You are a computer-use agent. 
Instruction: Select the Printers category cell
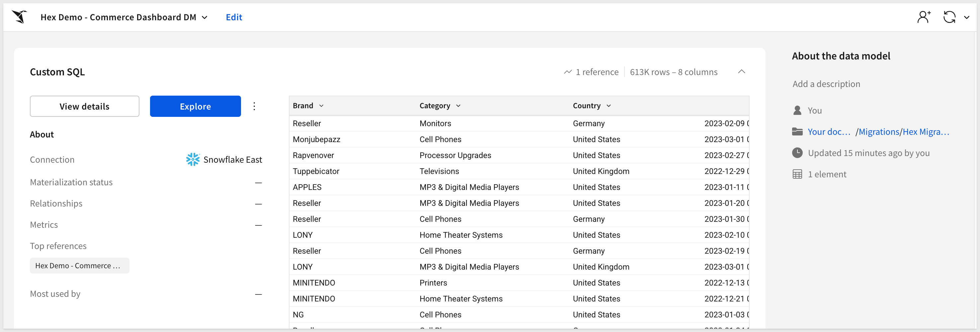493,283
